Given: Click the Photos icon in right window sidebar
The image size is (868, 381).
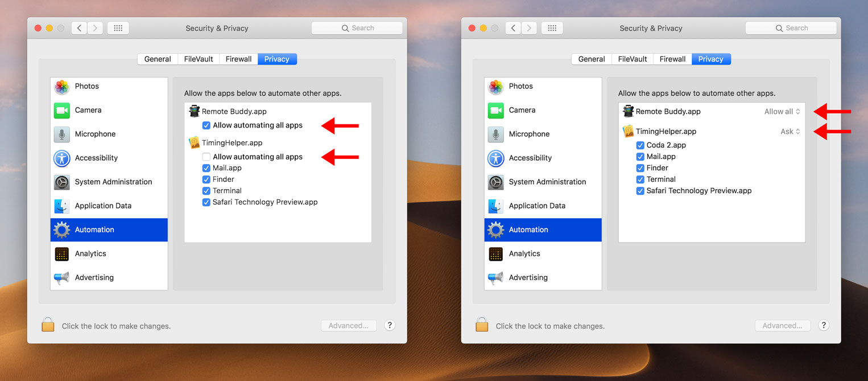Looking at the screenshot, I should pos(496,87).
